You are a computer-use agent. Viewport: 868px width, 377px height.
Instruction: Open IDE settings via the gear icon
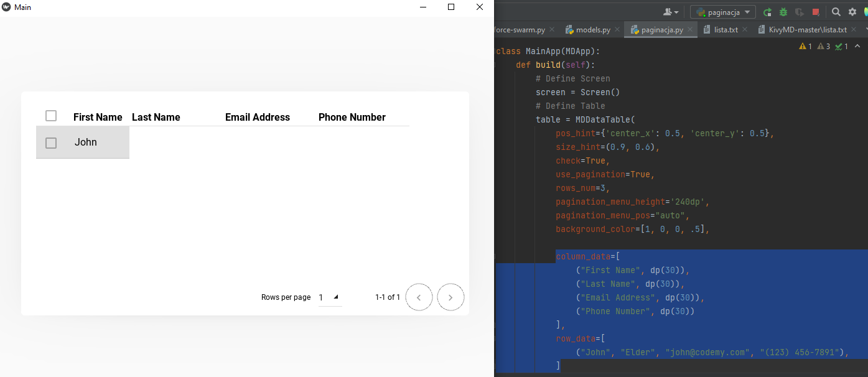click(852, 11)
